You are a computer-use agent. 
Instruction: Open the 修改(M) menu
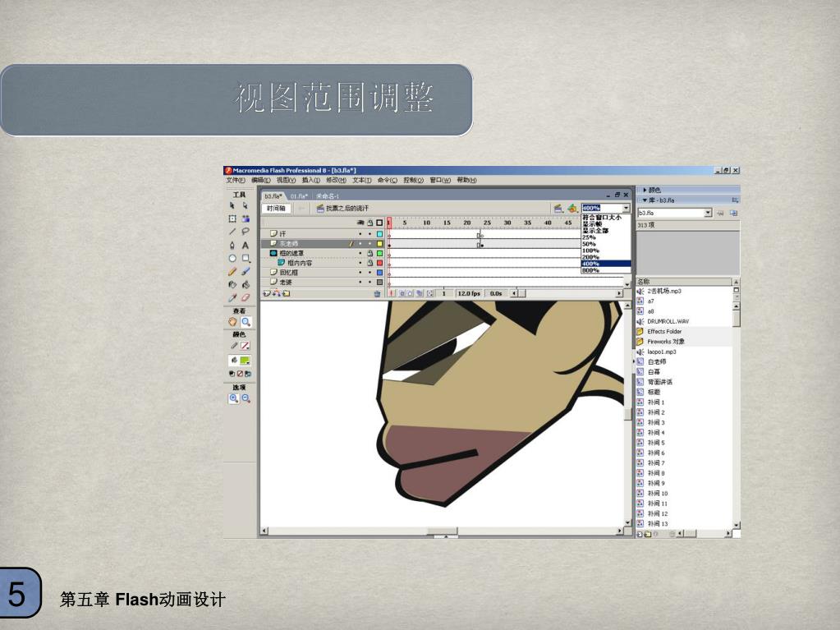point(337,181)
